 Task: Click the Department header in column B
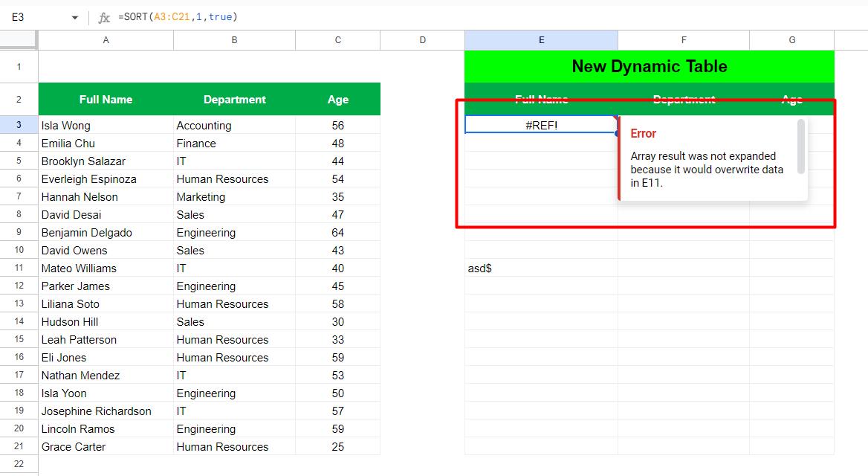(235, 99)
